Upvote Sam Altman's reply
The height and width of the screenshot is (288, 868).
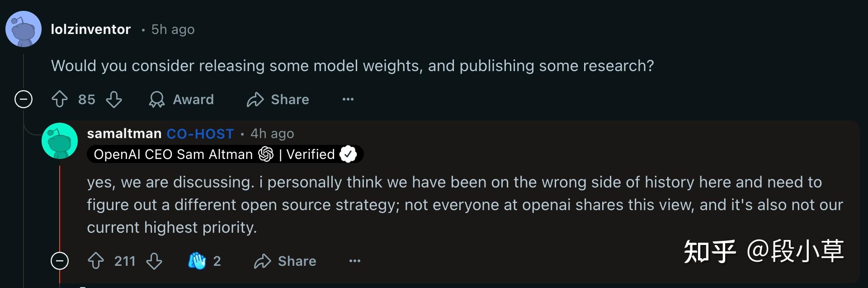pos(95,261)
